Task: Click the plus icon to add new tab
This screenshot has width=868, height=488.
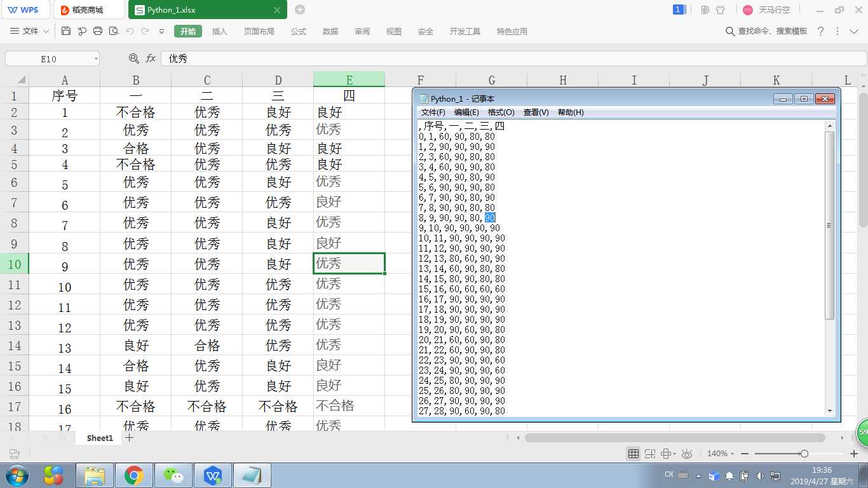Action: tap(300, 10)
